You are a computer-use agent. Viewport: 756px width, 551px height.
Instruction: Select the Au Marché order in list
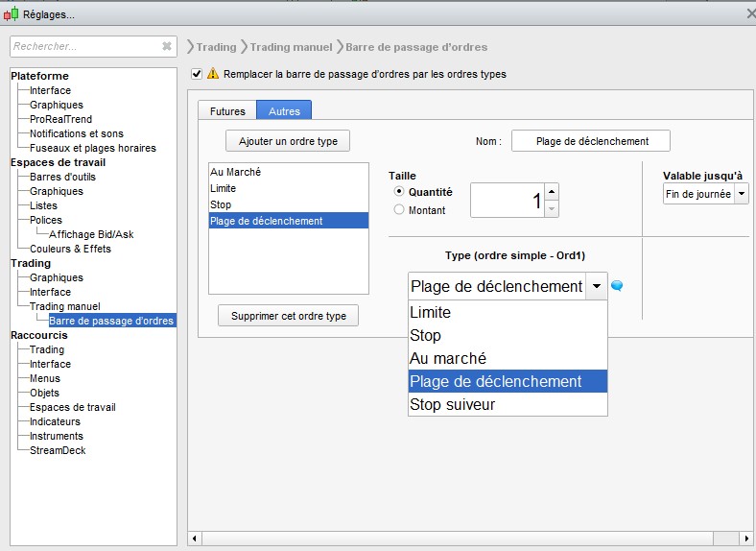(235, 172)
